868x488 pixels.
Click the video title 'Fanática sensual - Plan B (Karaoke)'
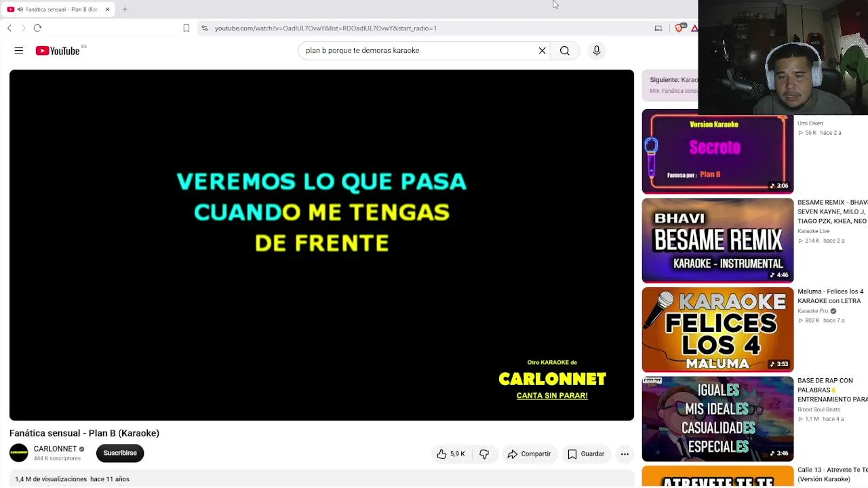pyautogui.click(x=84, y=433)
